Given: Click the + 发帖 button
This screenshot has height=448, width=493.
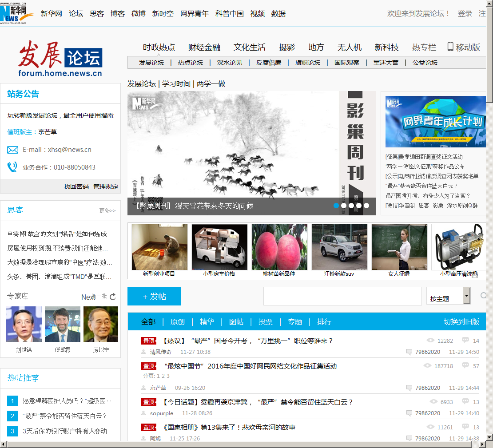Looking at the screenshot, I should (x=154, y=296).
